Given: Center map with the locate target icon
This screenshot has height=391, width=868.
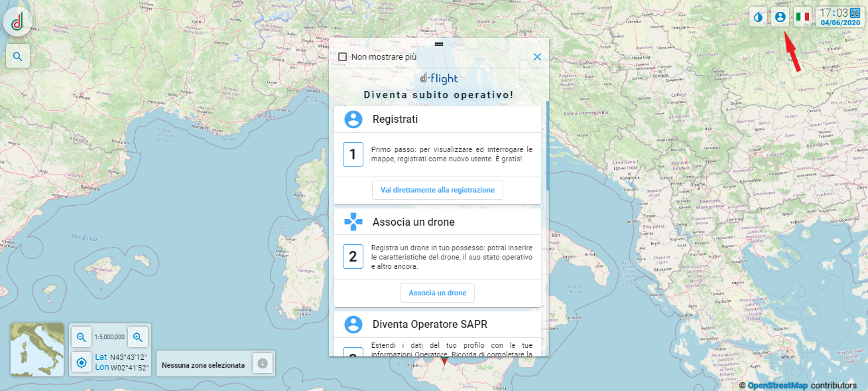Looking at the screenshot, I should (x=82, y=362).
